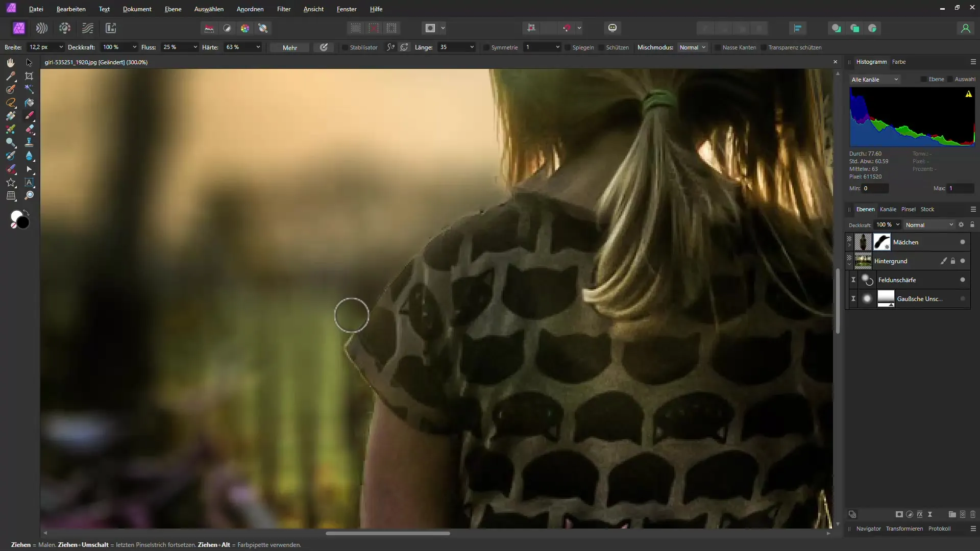Screen dimensions: 980x551
Task: Toggle the Schützen checkbox
Action: coord(601,47)
